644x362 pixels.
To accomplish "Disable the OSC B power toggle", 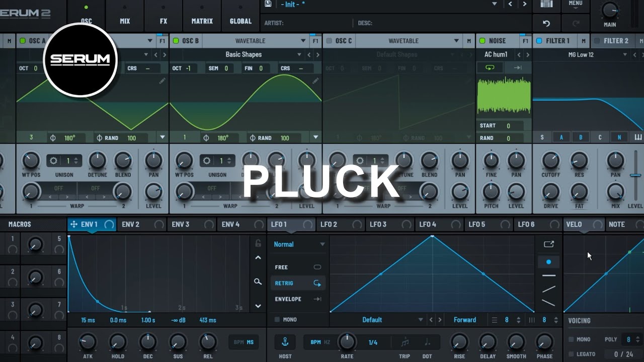I will click(176, 41).
